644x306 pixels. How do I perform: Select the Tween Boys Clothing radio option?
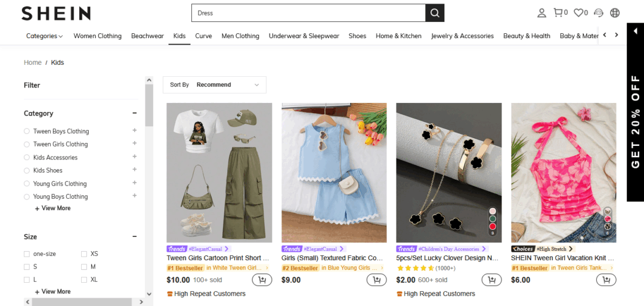click(27, 131)
